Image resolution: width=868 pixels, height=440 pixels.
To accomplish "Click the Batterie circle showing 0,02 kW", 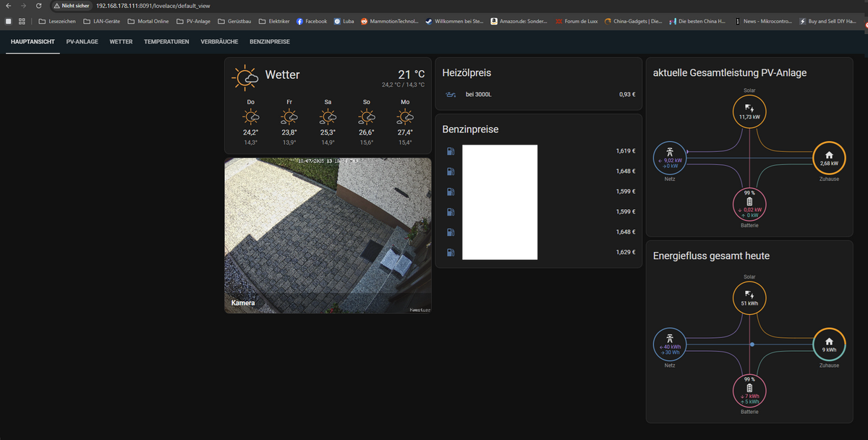I will tap(749, 205).
